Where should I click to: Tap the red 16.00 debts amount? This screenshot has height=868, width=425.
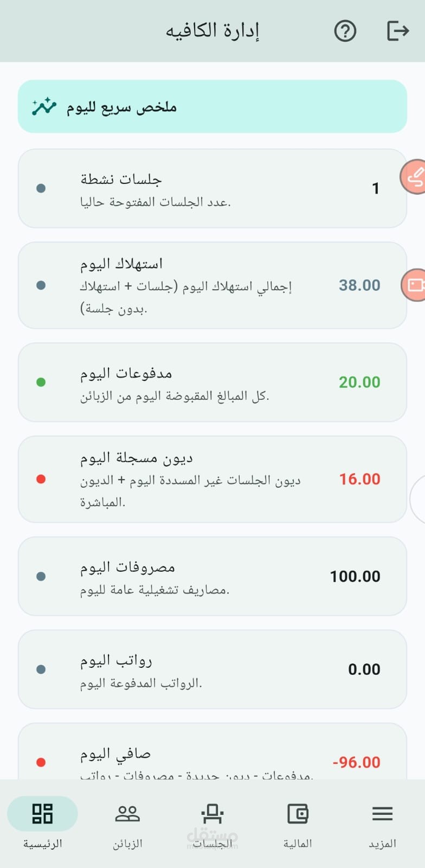(359, 479)
